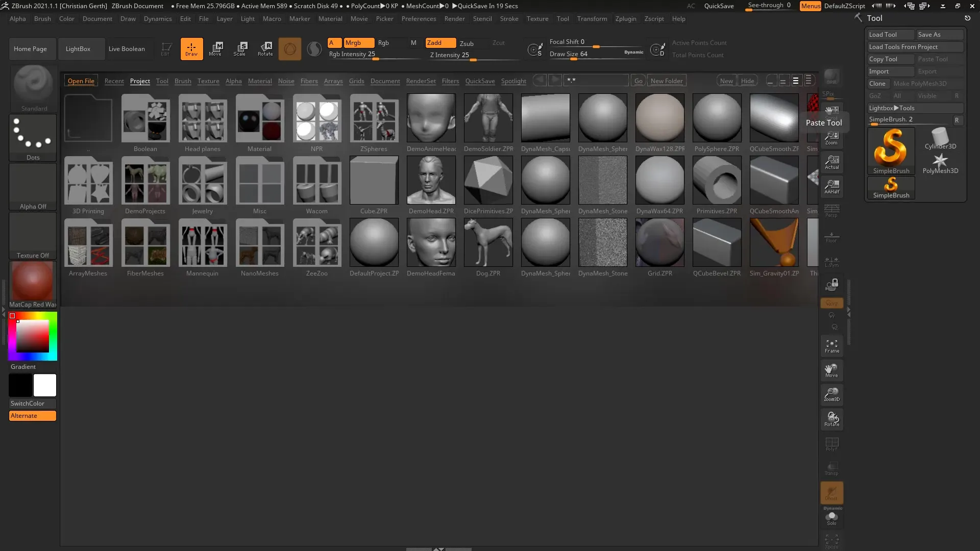980x551 pixels.
Task: Select the Cylinder3D tool
Action: (x=940, y=139)
